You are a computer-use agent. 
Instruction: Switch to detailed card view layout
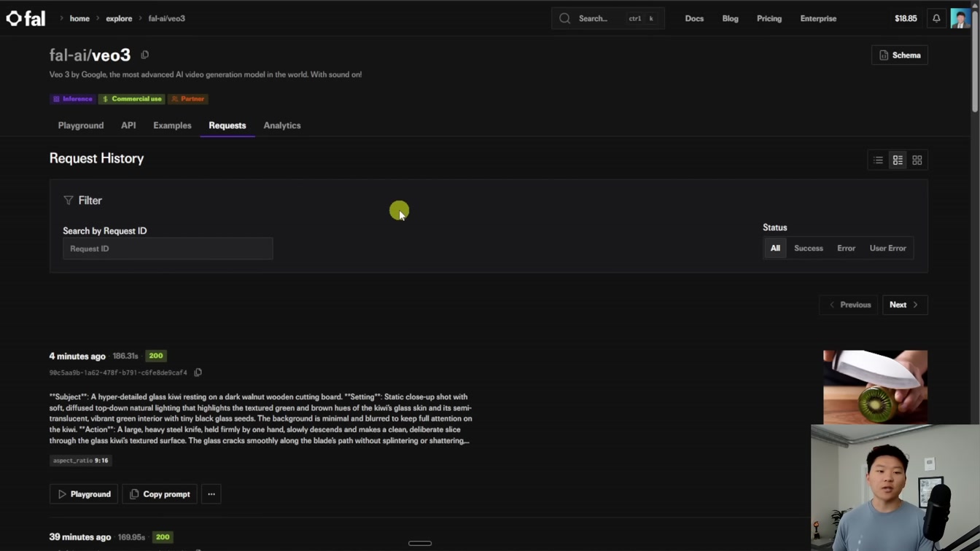[898, 160]
